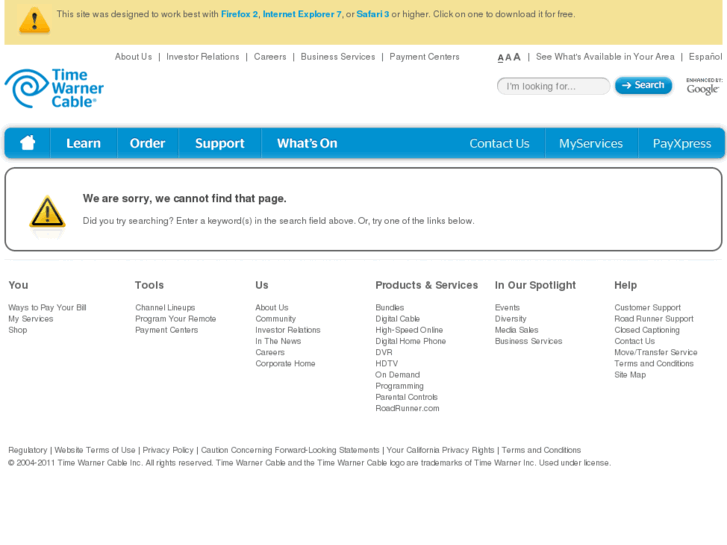Viewport: 727px width, 545px height.
Task: Open Privacy Policy in footer
Action: click(x=168, y=450)
